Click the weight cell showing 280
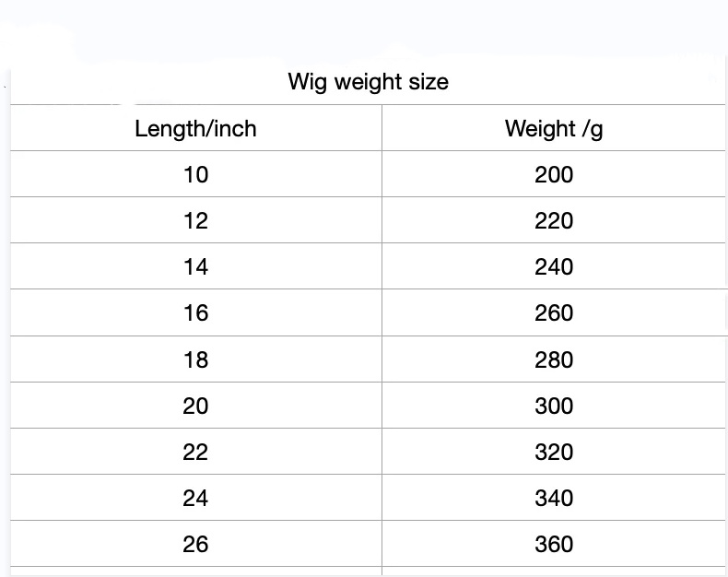Image resolution: width=728 pixels, height=577 pixels. coord(554,359)
